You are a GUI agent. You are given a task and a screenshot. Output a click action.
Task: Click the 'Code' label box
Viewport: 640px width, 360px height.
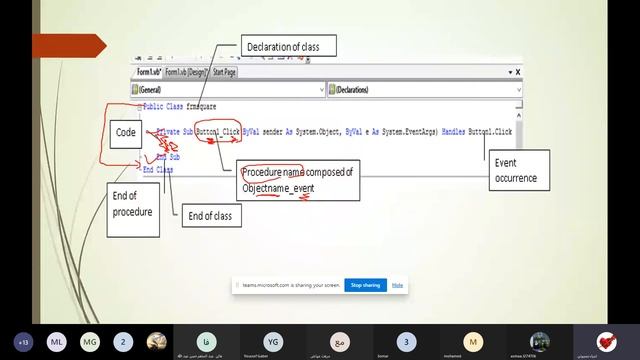coord(126,134)
